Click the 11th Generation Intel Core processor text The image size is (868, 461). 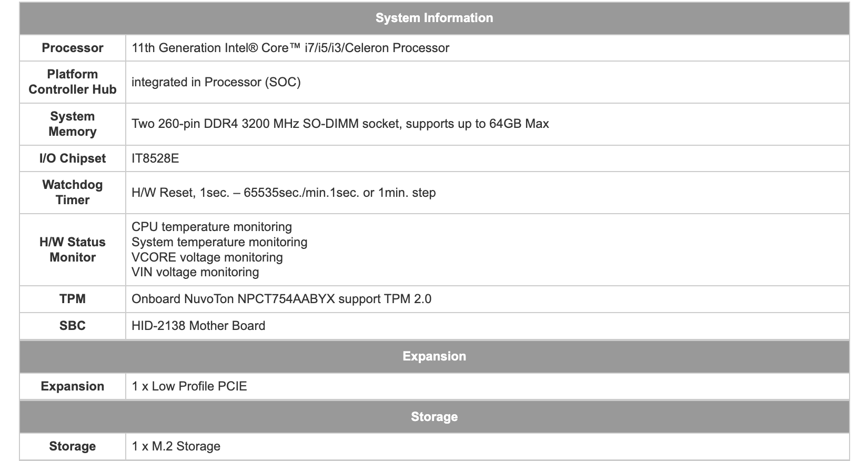coord(290,48)
